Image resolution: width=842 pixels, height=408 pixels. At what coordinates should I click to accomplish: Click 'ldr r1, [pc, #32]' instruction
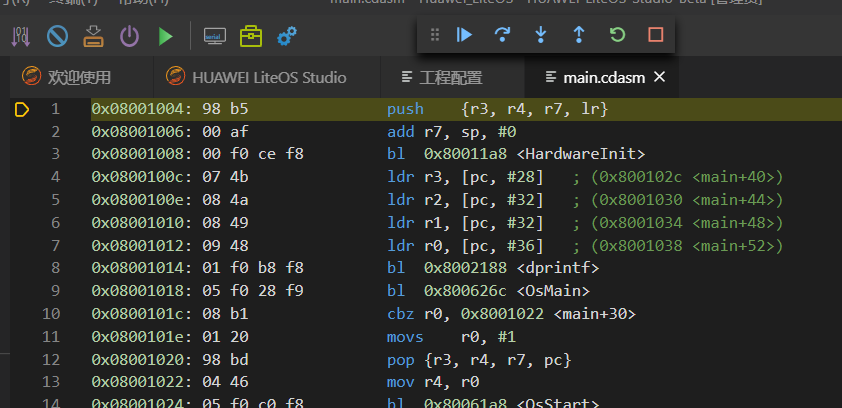point(465,223)
